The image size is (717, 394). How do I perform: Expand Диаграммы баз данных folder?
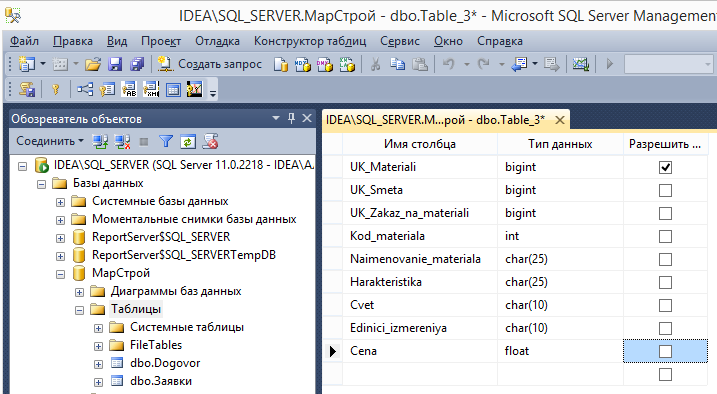80,292
